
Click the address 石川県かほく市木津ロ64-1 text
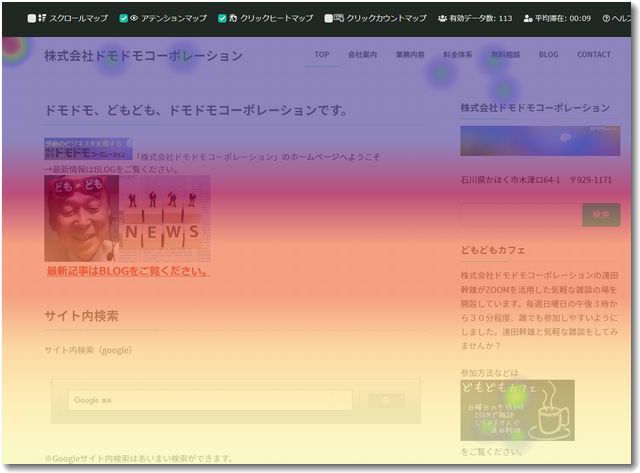[x=510, y=180]
